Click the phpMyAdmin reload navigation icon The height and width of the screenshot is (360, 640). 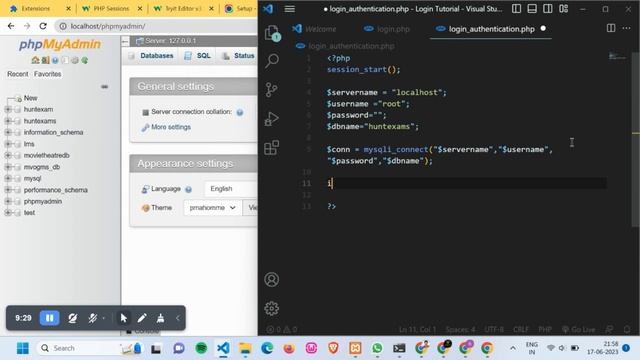(84, 60)
